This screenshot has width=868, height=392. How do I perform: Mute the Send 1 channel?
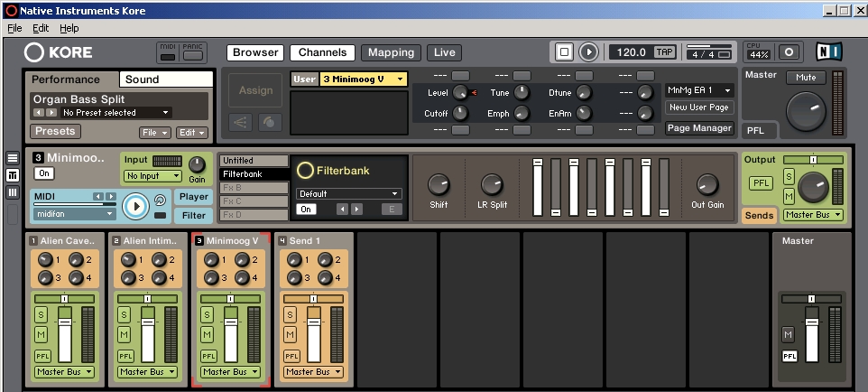(x=290, y=335)
